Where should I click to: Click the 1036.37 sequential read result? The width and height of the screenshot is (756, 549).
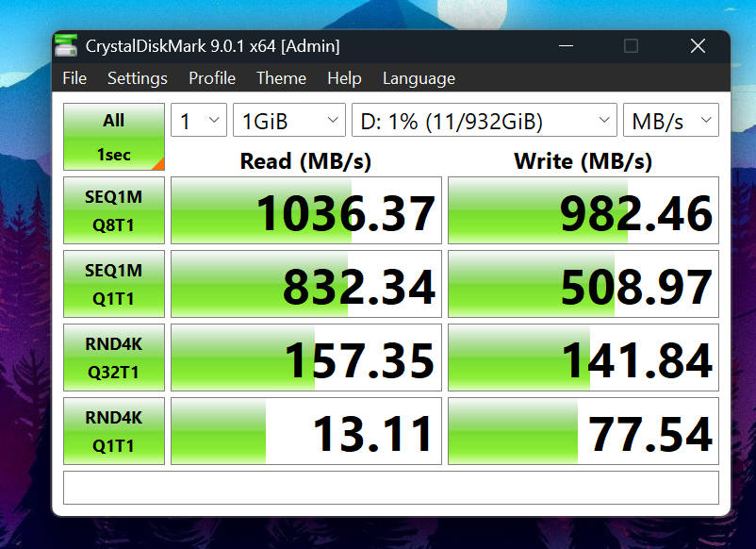click(306, 211)
